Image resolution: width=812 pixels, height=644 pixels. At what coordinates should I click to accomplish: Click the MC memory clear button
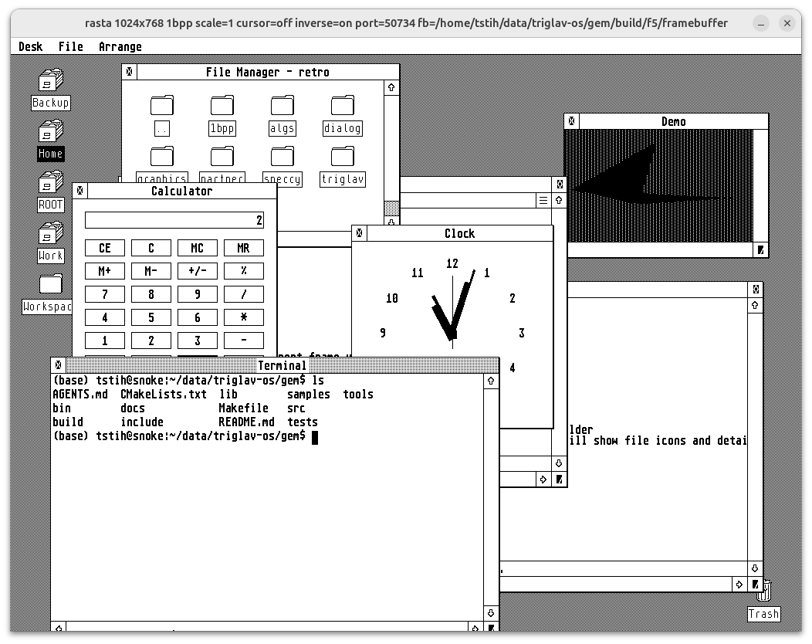198,248
